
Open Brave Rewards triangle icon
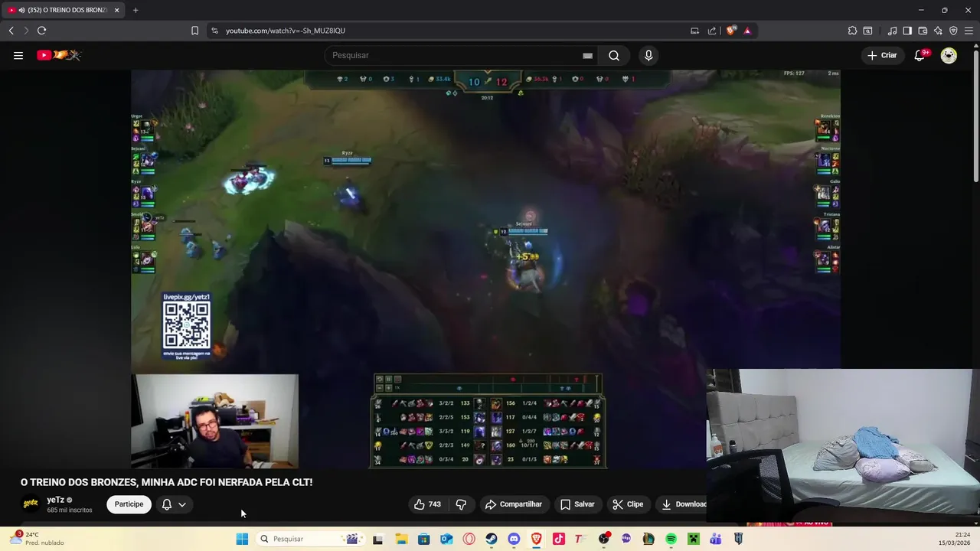coord(747,31)
